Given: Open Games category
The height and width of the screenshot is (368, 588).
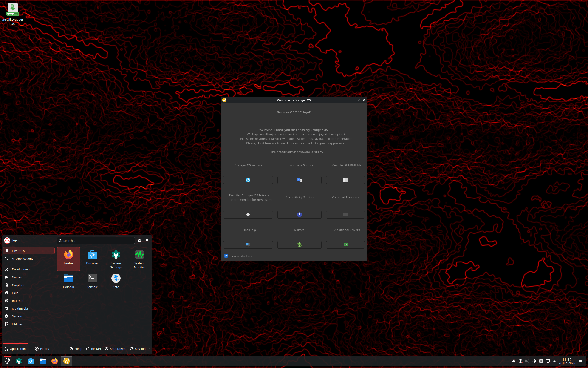Looking at the screenshot, I should tap(28, 277).
